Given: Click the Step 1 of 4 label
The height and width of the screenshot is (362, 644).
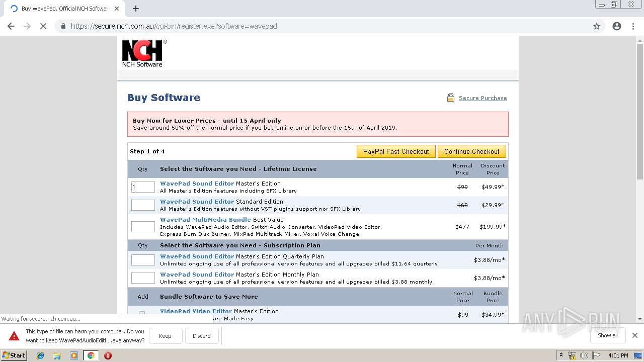Looking at the screenshot, I should [147, 151].
